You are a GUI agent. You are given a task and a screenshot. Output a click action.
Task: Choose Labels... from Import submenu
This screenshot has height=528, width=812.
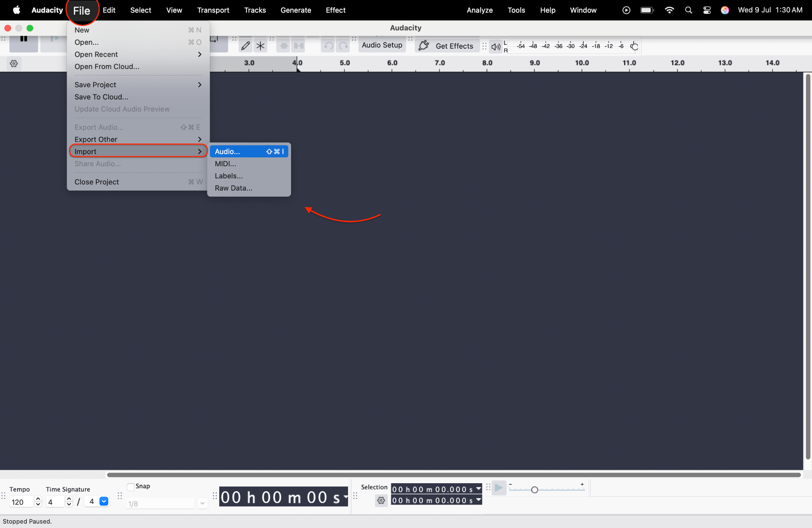(x=249, y=176)
